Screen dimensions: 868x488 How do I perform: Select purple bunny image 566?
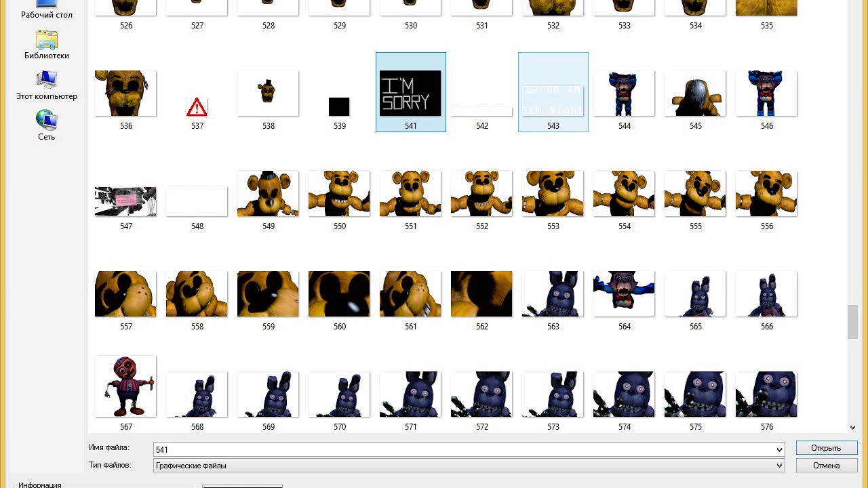[x=766, y=293]
